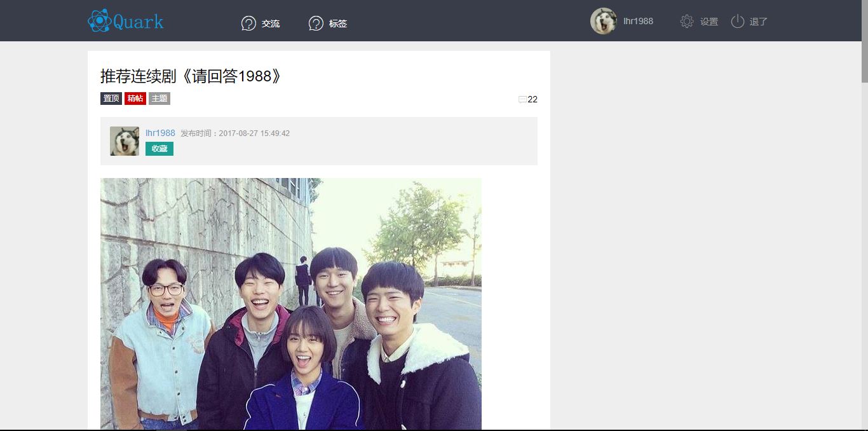
Task: Click the 收藏 favorite button
Action: pos(159,149)
